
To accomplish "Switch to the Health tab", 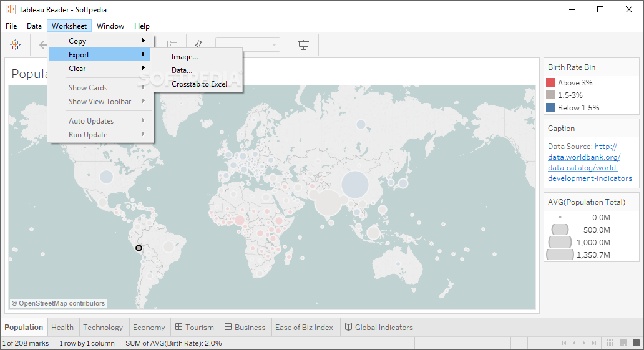I will (x=62, y=328).
